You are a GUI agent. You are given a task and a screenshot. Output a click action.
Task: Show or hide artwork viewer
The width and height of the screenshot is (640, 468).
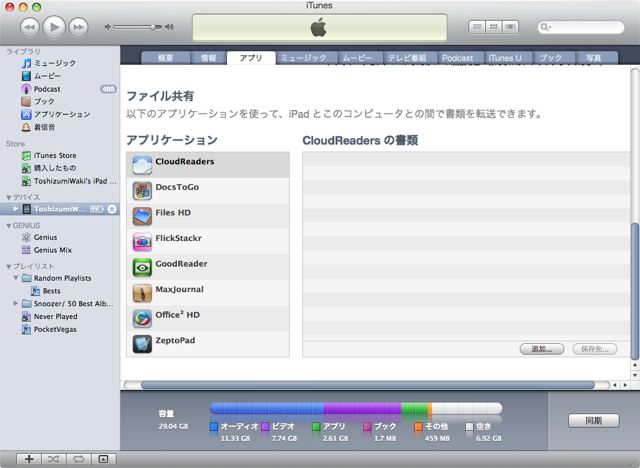(104, 459)
